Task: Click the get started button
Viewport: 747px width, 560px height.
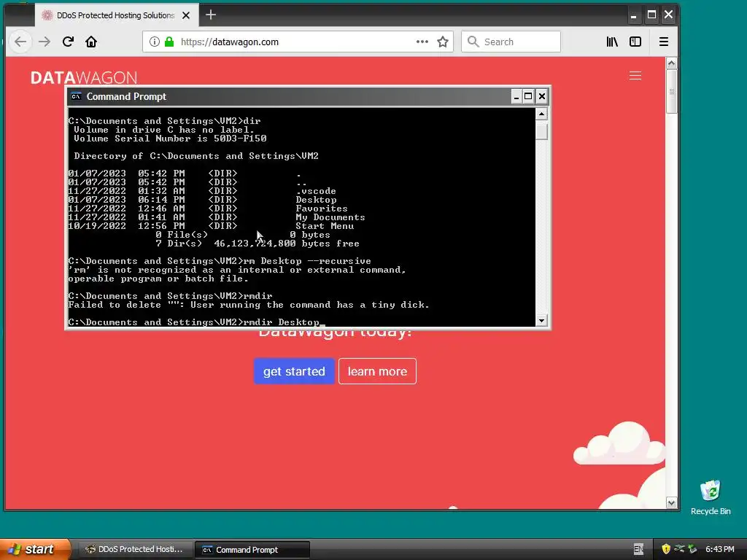Action: pyautogui.click(x=294, y=371)
